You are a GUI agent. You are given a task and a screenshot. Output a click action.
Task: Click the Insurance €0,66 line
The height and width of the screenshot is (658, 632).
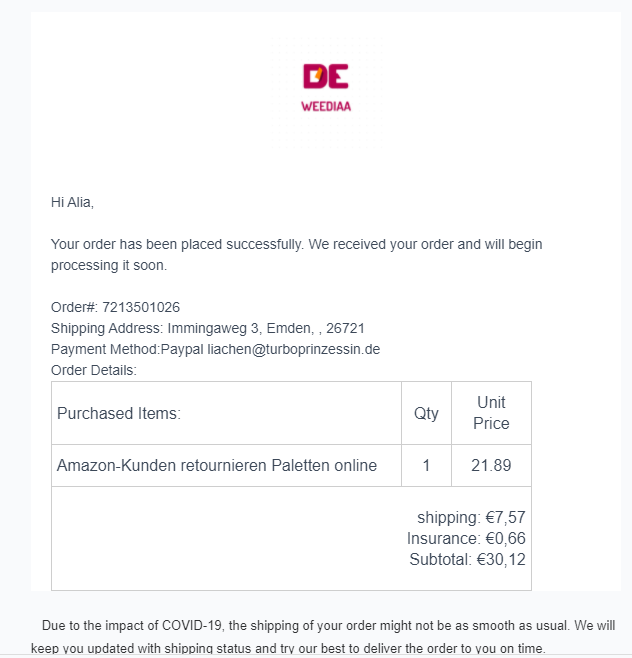(466, 539)
